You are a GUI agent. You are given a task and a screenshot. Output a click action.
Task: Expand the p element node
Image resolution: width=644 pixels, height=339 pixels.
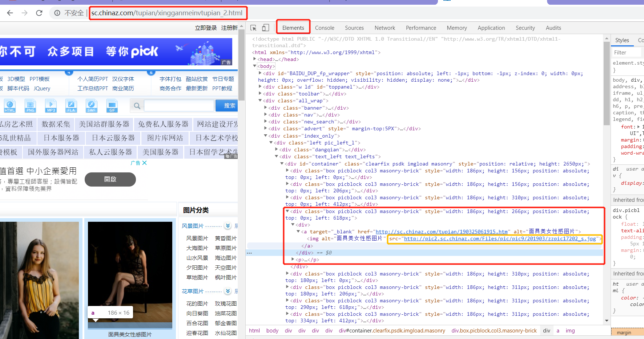[293, 260]
